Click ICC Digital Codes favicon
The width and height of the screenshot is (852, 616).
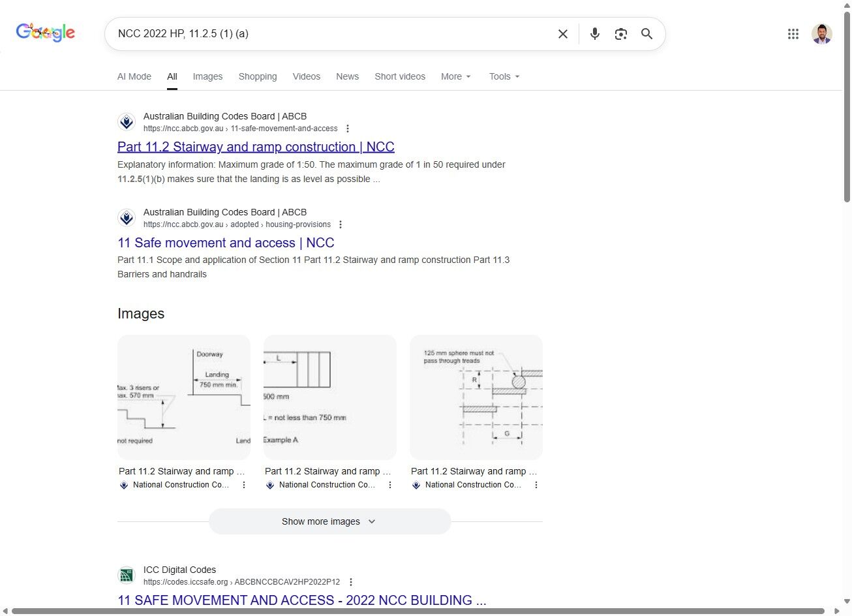[x=127, y=576]
